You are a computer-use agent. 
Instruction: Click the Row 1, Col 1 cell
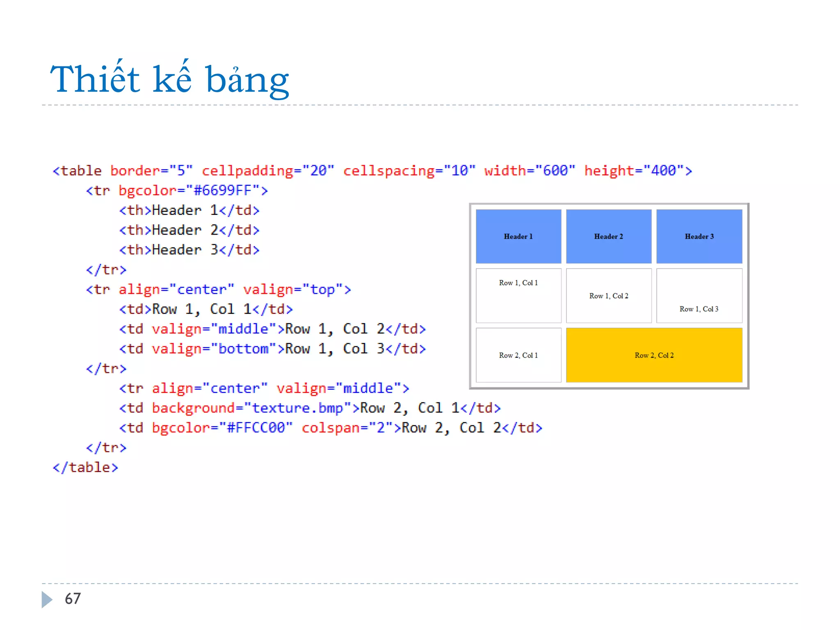[518, 295]
